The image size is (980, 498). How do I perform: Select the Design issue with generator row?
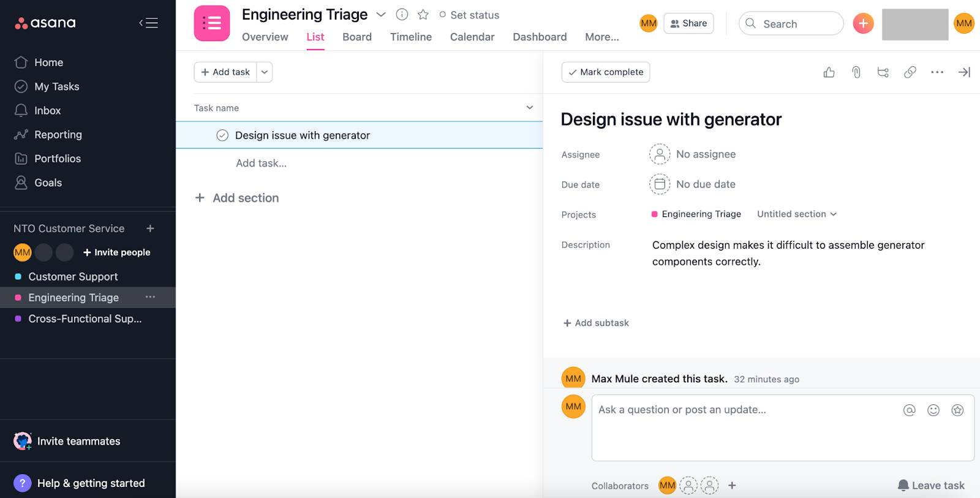click(360, 135)
